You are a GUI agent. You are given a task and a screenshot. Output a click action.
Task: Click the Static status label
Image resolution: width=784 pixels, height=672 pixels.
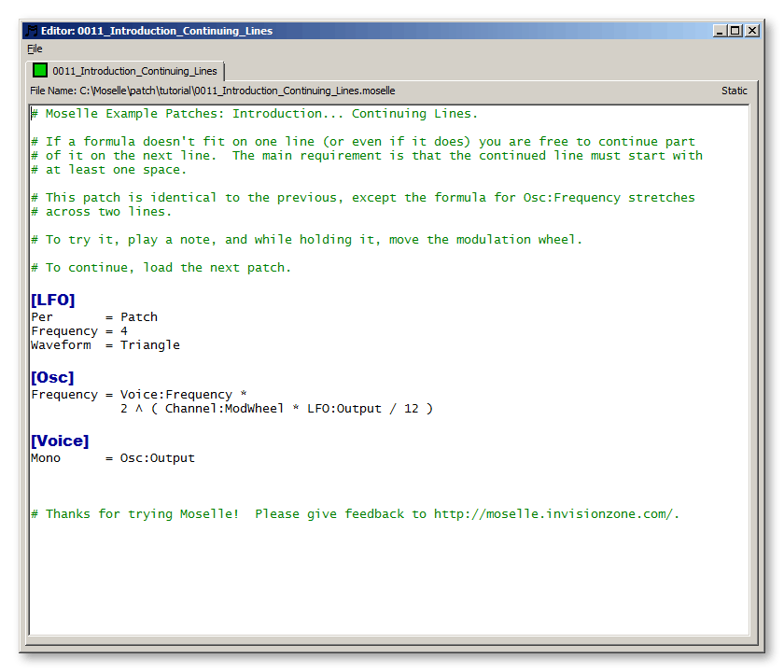pyautogui.click(x=734, y=91)
